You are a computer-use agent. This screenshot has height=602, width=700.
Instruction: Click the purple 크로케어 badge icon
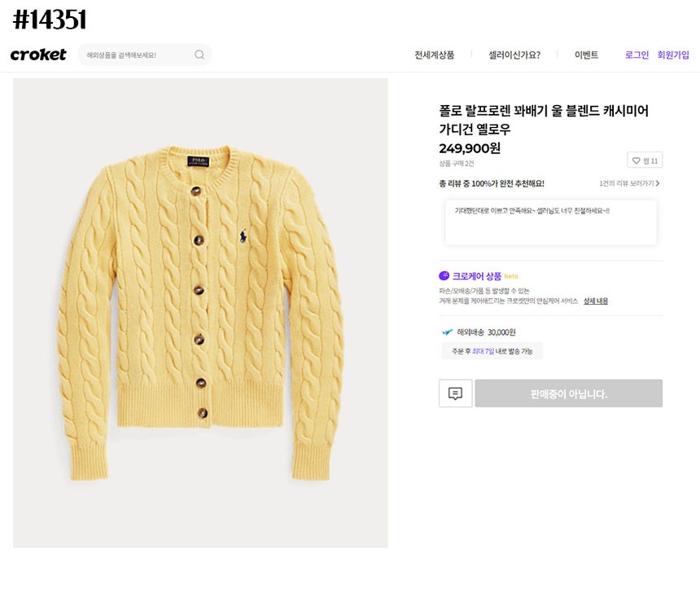coord(444,276)
